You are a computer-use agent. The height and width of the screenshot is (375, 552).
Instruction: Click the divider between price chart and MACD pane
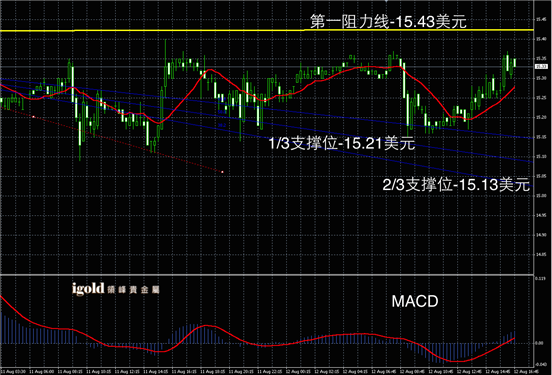[x=267, y=274]
